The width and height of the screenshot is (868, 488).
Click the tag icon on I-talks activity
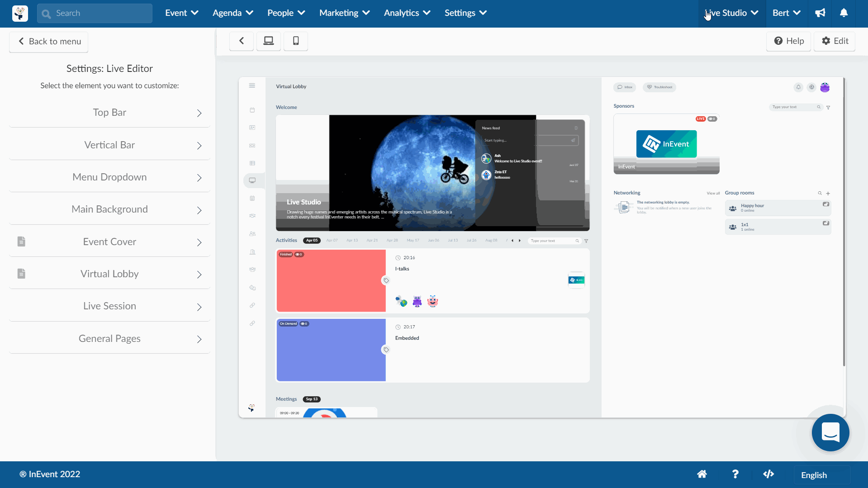(386, 280)
